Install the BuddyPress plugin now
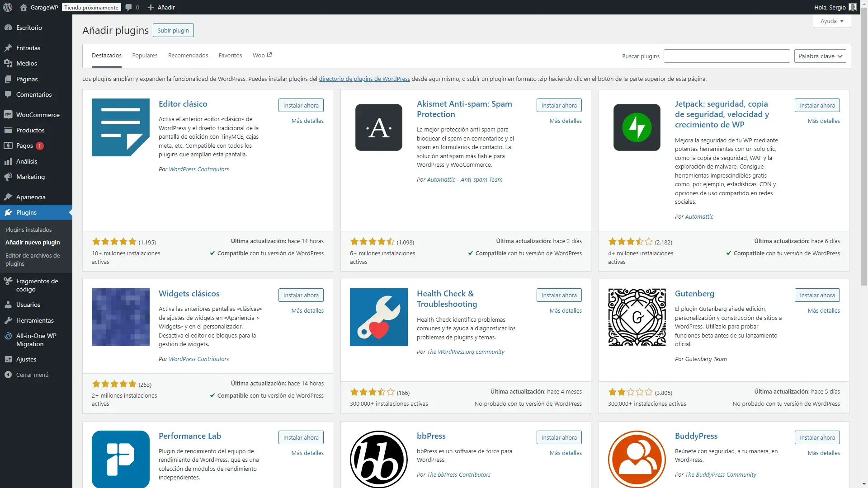The width and height of the screenshot is (868, 488). click(x=817, y=437)
